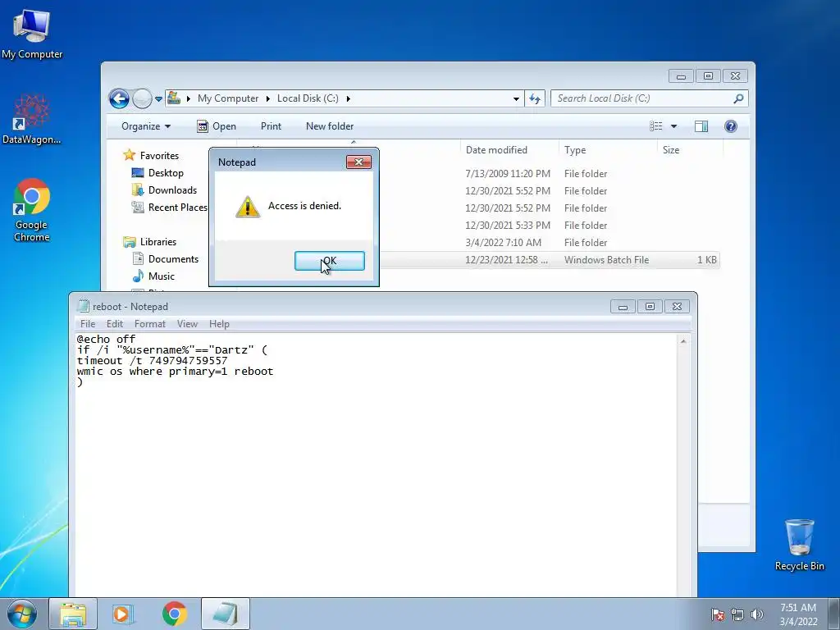Image resolution: width=840 pixels, height=630 pixels.
Task: Expand the arrow after Local Disk (C:)
Action: 348,98
